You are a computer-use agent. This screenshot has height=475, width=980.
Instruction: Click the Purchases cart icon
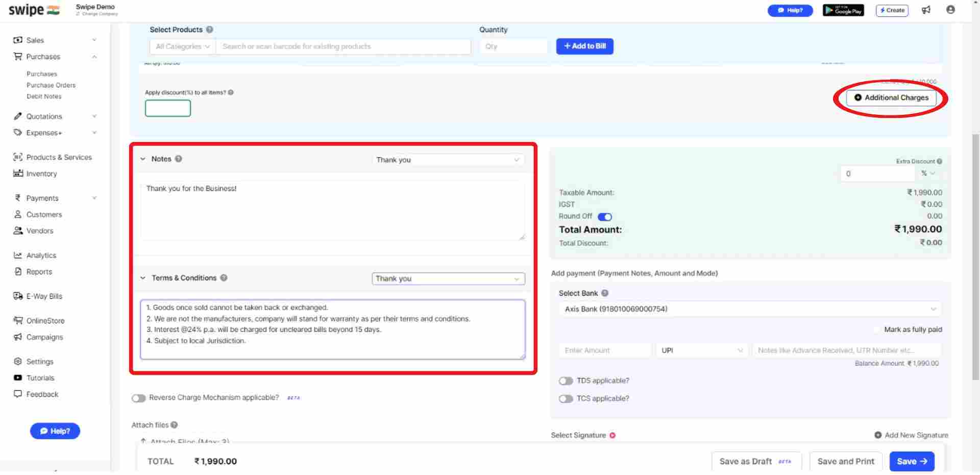point(18,56)
